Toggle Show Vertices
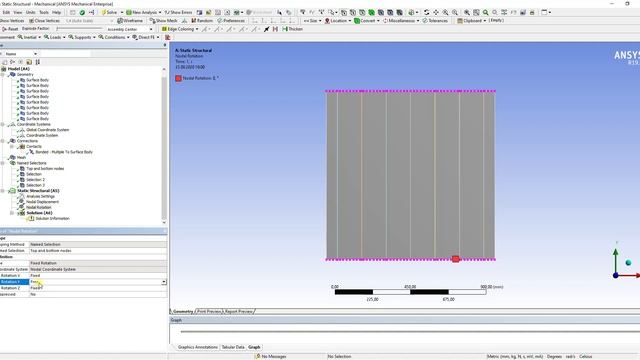 point(12,20)
